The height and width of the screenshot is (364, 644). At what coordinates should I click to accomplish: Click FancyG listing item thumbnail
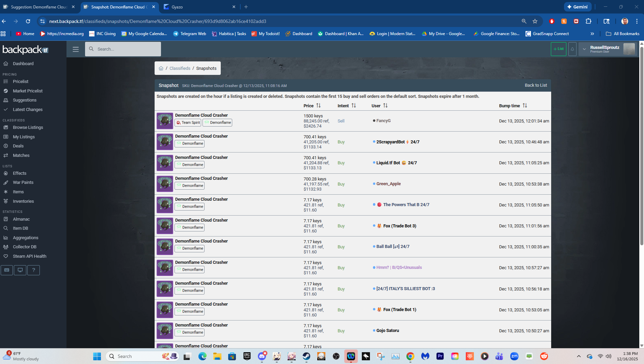[x=165, y=121]
